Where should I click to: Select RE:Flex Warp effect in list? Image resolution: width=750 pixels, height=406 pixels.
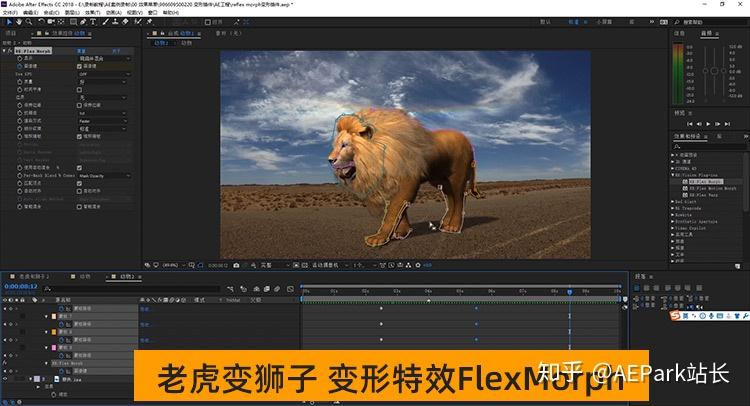click(x=703, y=195)
